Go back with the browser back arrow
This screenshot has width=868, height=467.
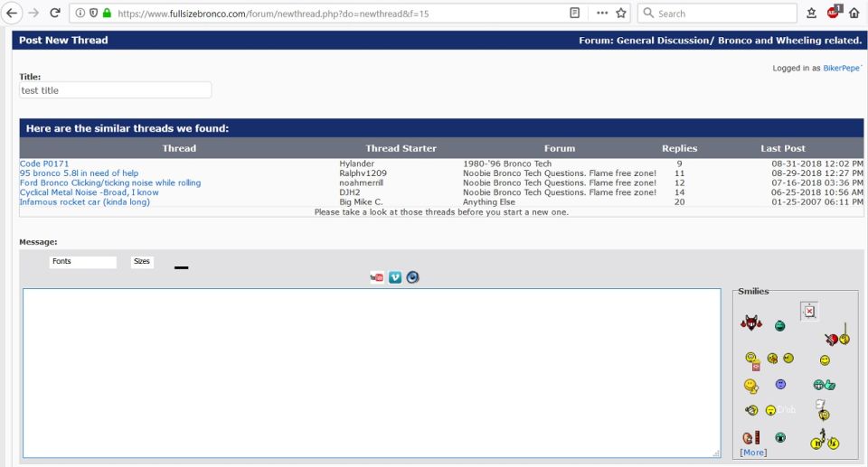click(x=12, y=13)
